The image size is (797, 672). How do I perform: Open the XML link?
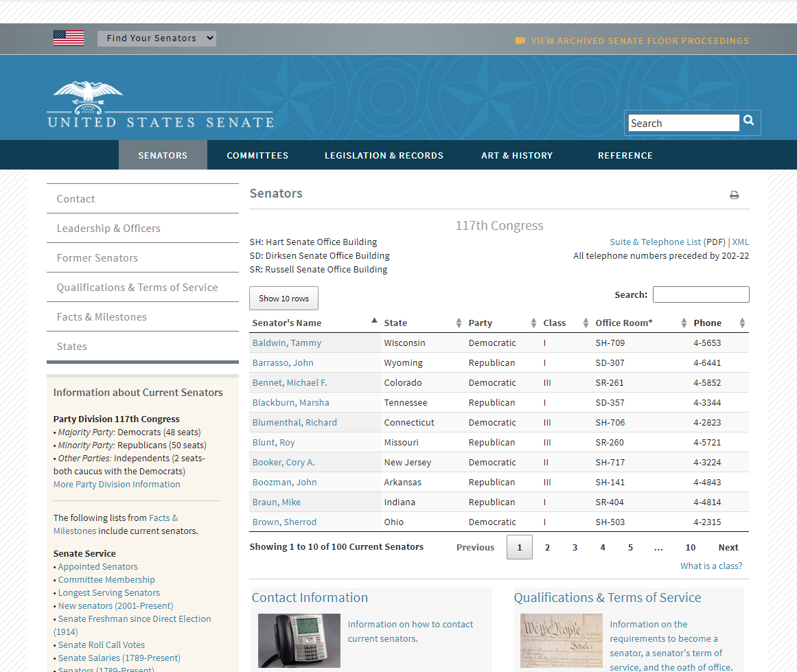(x=741, y=242)
